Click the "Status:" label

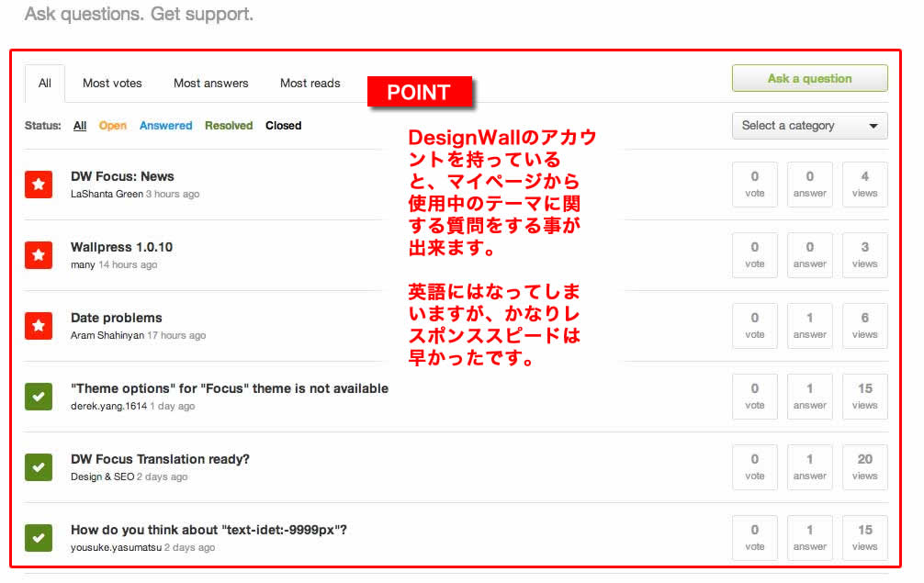[43, 126]
